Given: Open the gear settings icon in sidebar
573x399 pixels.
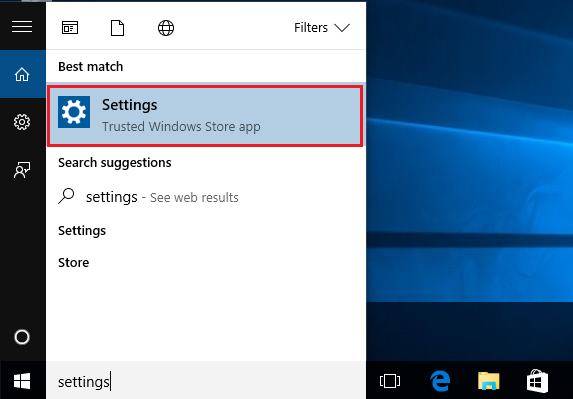Looking at the screenshot, I should tap(22, 122).
